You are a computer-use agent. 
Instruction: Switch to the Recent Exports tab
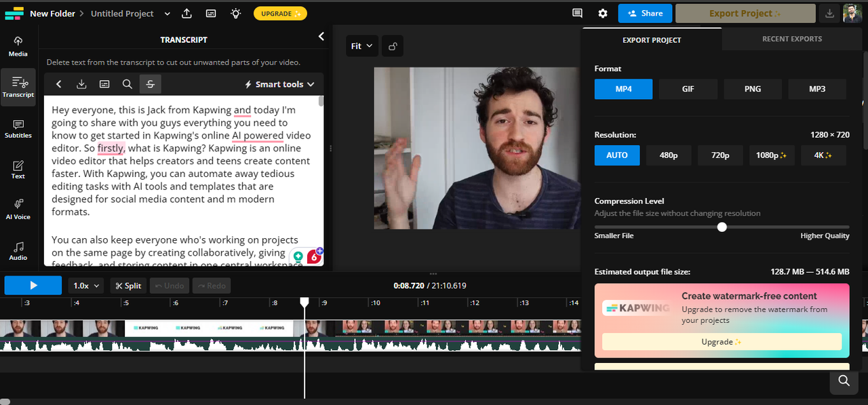pos(791,39)
